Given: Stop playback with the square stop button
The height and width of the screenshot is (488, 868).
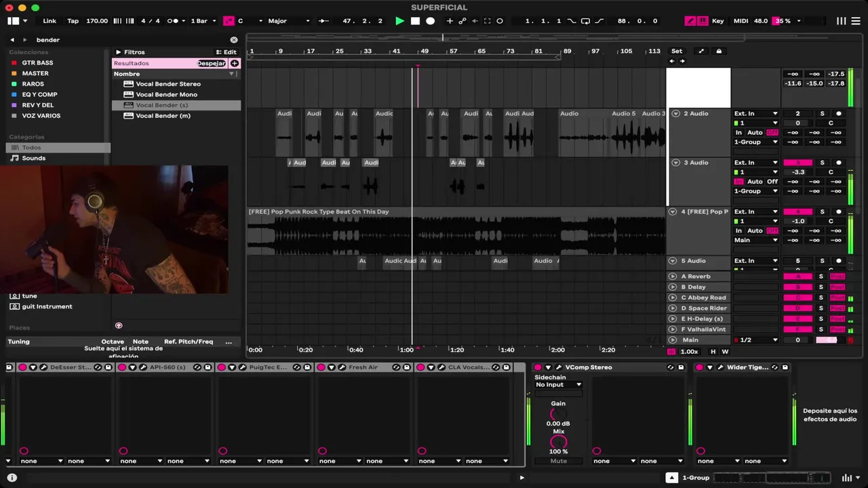Looking at the screenshot, I should click(415, 21).
